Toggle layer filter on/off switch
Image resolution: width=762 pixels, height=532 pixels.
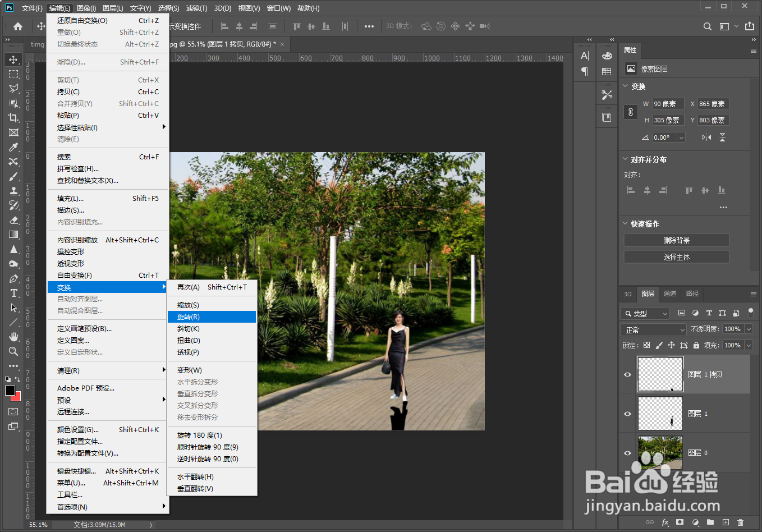tap(751, 312)
